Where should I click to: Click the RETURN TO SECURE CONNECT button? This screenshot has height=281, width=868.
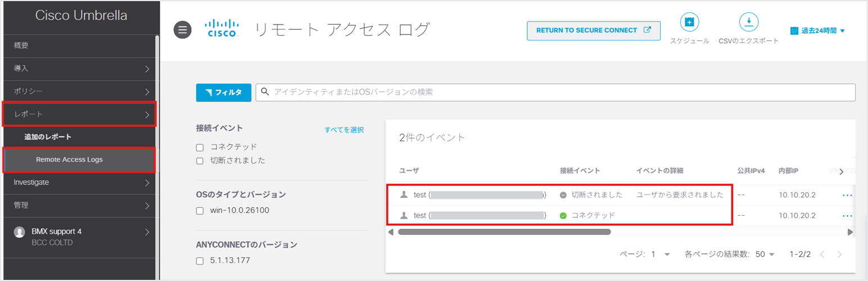[x=593, y=30]
